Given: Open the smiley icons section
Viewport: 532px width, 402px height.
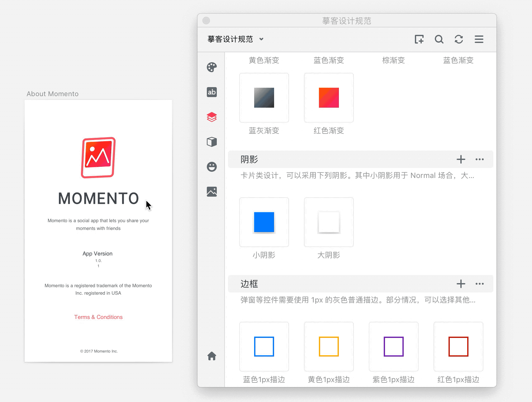Looking at the screenshot, I should pos(212,167).
